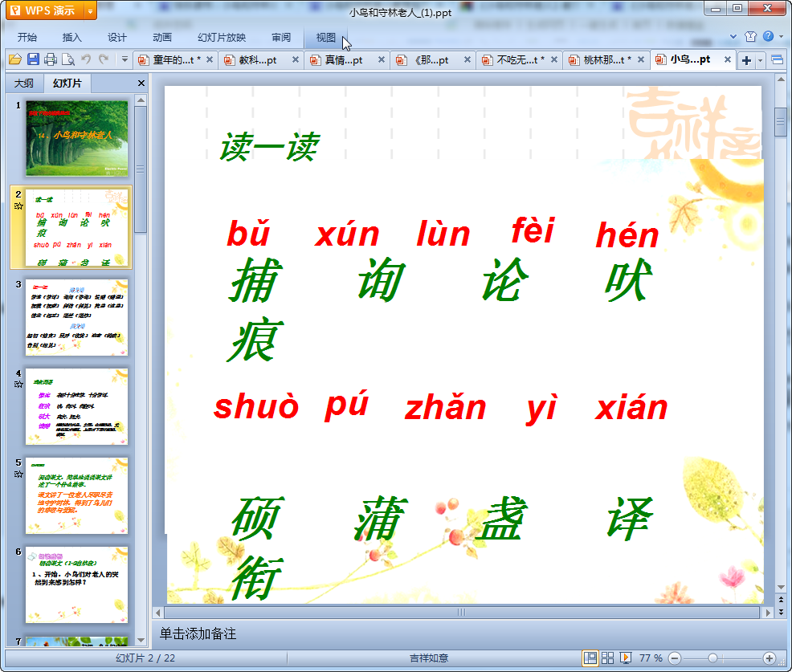
Task: Close the 桃林那...t document tab
Action: pyautogui.click(x=641, y=59)
